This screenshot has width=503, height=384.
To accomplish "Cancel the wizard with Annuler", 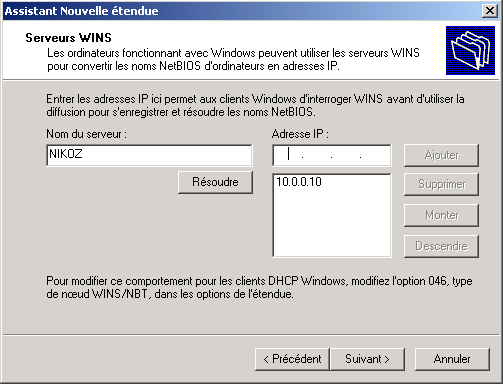I will pyautogui.click(x=452, y=359).
